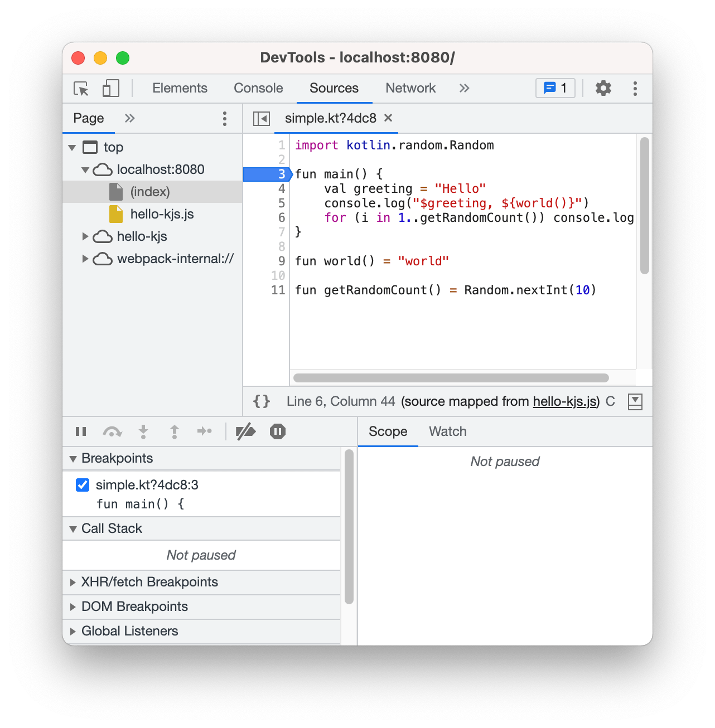Close the simple.kt?4dc8 tab

(x=388, y=118)
